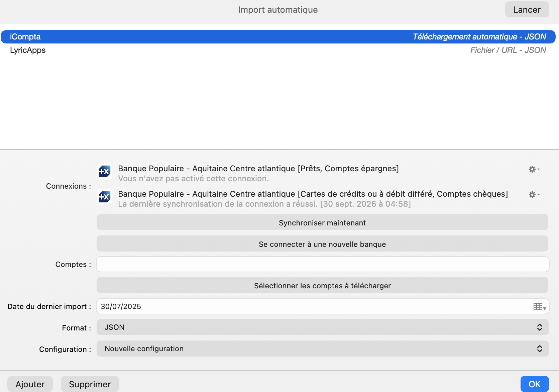Click the 'Configuration :' label

(x=65, y=350)
